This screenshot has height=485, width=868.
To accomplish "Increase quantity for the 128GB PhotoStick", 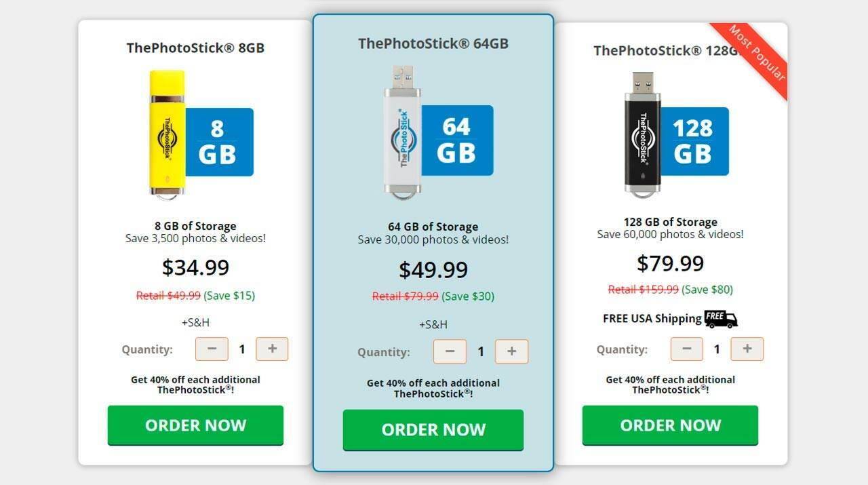I will (747, 349).
